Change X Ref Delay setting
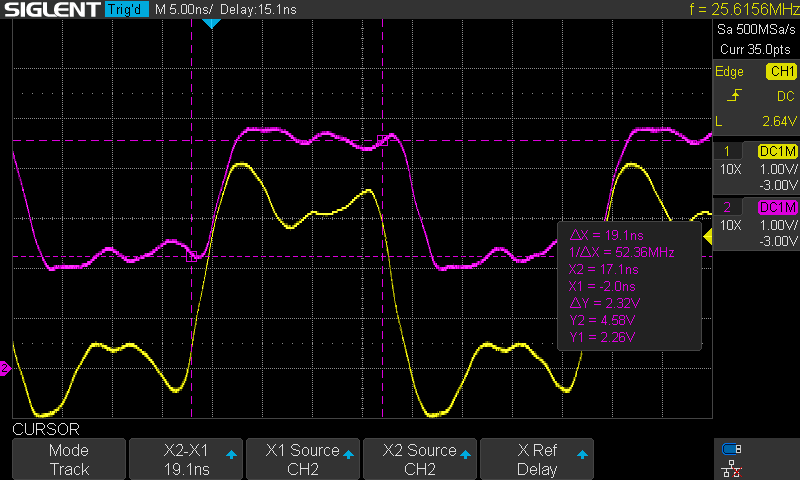Screen dimensions: 800x480 [537, 459]
